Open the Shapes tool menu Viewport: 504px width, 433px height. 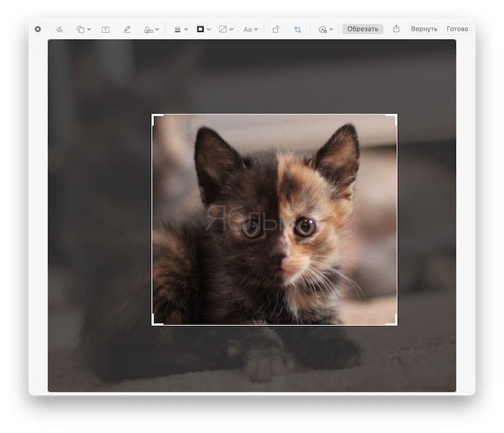[x=84, y=29]
